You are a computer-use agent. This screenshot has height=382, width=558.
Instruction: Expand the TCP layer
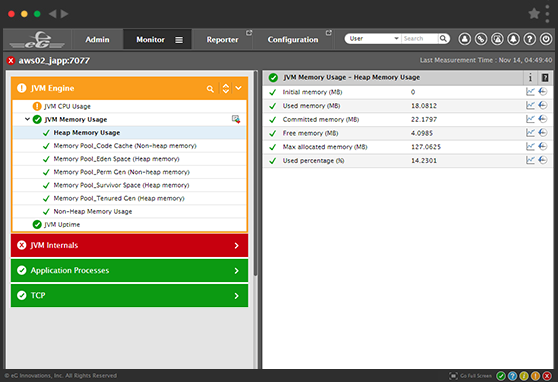click(x=130, y=295)
